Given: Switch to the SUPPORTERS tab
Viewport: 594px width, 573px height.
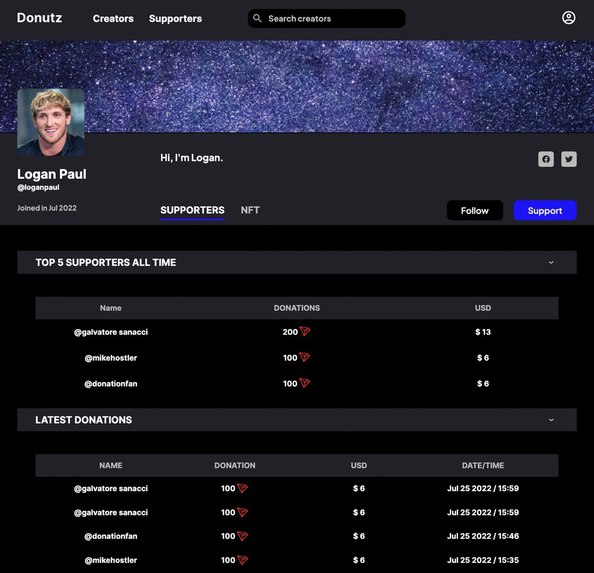Looking at the screenshot, I should (192, 210).
